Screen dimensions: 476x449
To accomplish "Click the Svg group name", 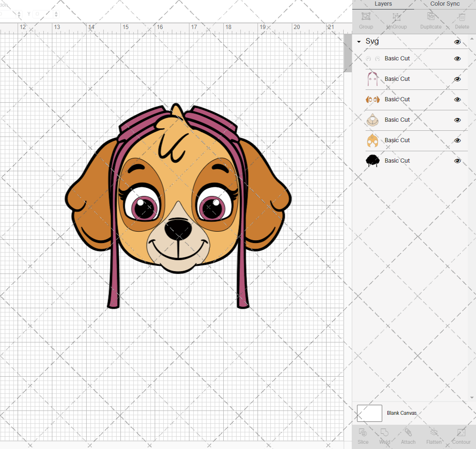I will tap(372, 41).
